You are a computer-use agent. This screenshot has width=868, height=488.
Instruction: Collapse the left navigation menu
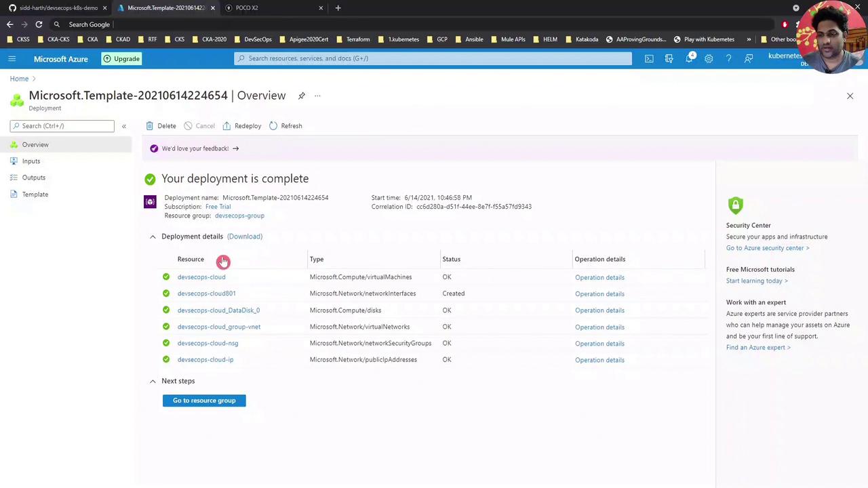[x=123, y=126]
